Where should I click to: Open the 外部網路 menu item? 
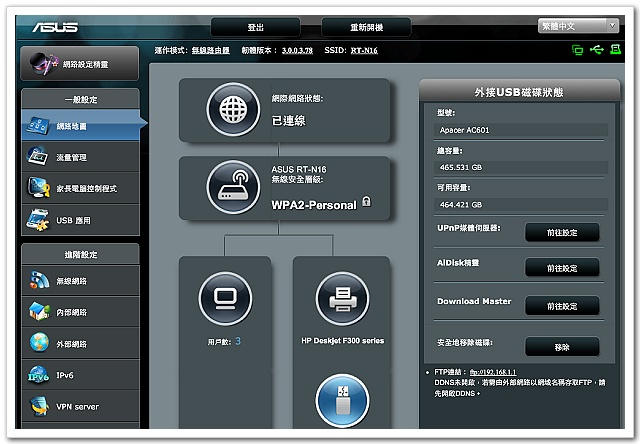[81, 344]
